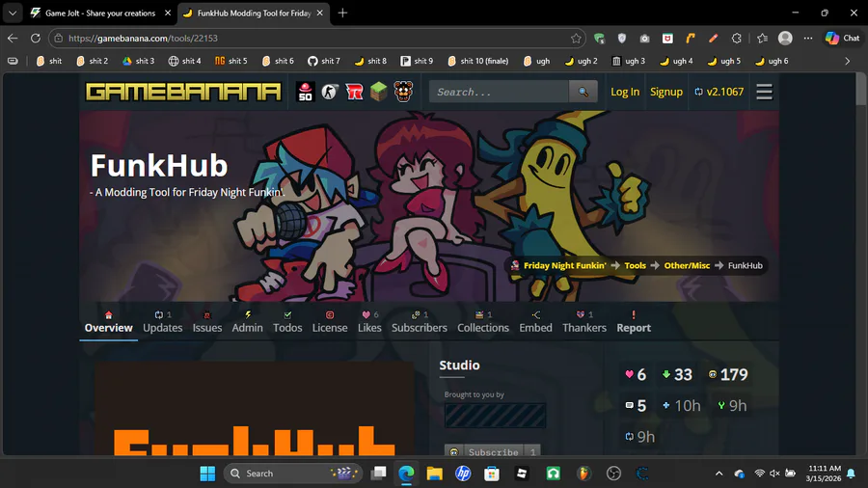868x488 pixels.
Task: Click the green downloads stat 33
Action: 677,374
